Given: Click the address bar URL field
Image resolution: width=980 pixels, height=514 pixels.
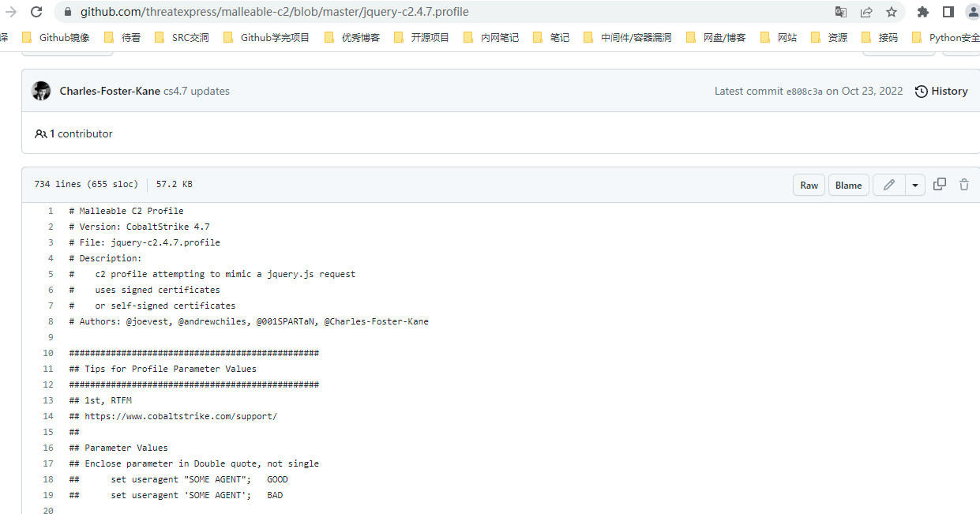Looking at the screenshot, I should pos(395,12).
